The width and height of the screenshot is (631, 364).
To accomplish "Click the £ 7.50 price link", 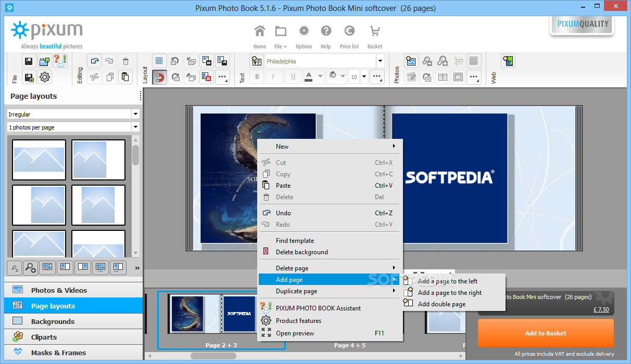I will click(x=601, y=309).
